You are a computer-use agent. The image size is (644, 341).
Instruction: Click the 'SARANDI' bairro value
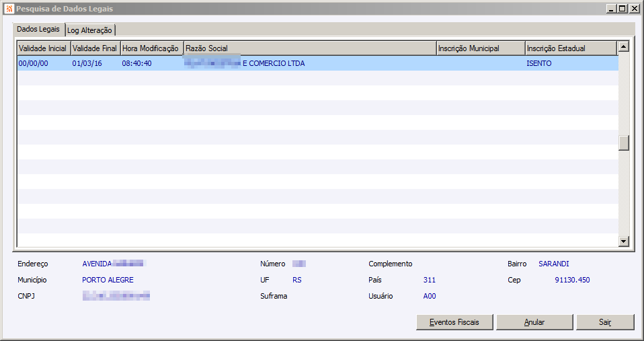click(554, 264)
